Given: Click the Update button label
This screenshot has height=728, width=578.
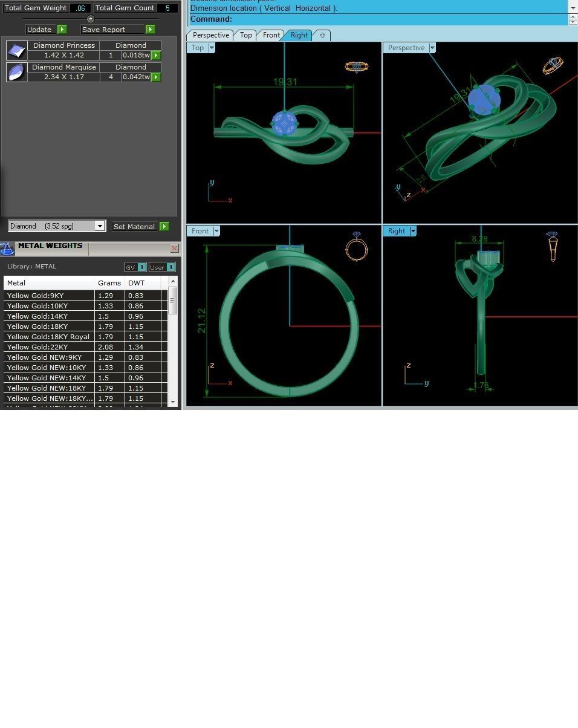Looking at the screenshot, I should pyautogui.click(x=39, y=30).
